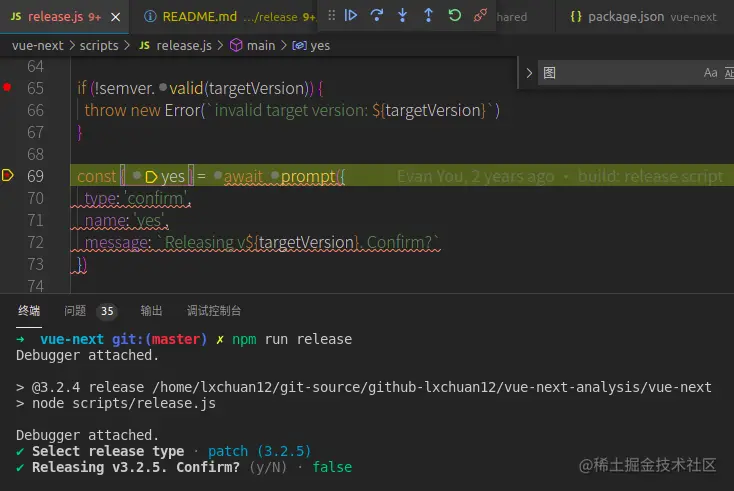Viewport: 734px width, 491px height.
Task: Click 'node scripts/release.js' line in terminal
Action: pos(124,403)
